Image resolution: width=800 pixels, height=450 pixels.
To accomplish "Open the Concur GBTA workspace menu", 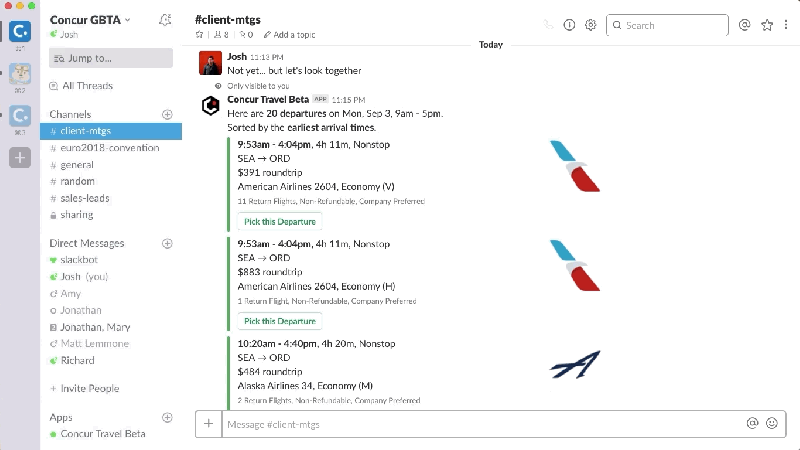I will point(90,19).
